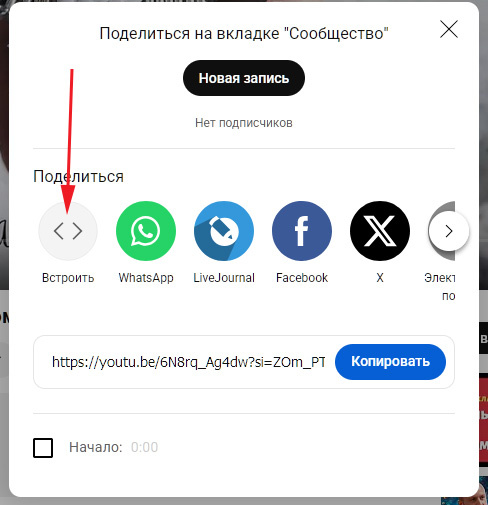This screenshot has width=488, height=505.
Task: Click the Facebook text label
Action: [x=302, y=278]
